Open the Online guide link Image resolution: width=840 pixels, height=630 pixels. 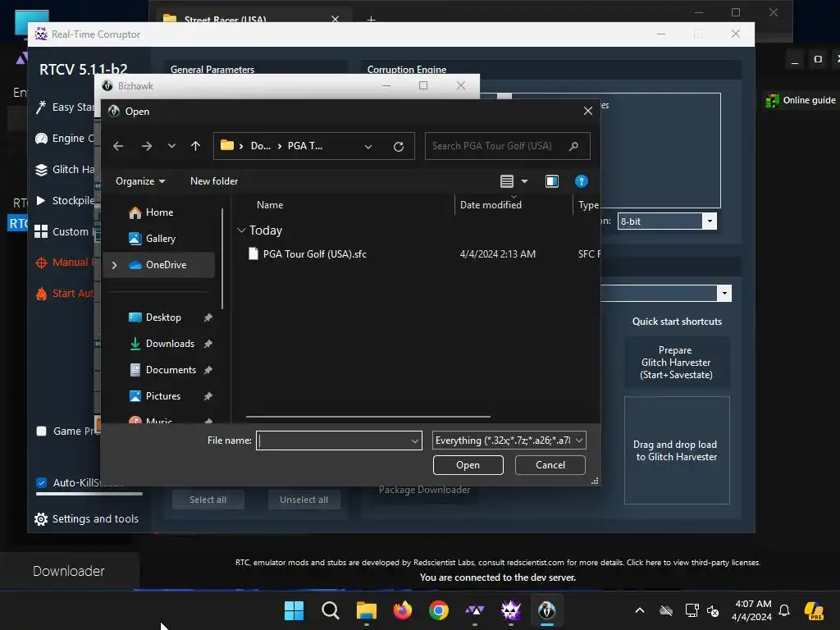[801, 100]
